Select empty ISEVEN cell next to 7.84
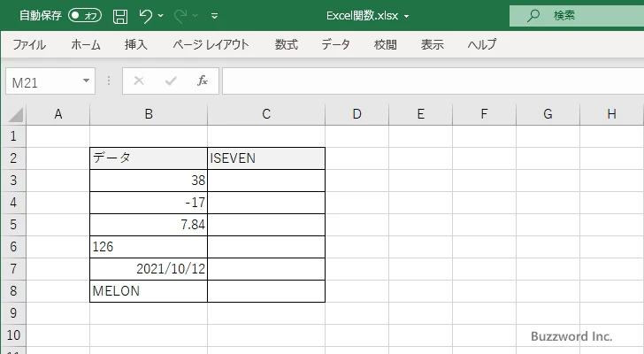The image size is (644, 354). 266,225
